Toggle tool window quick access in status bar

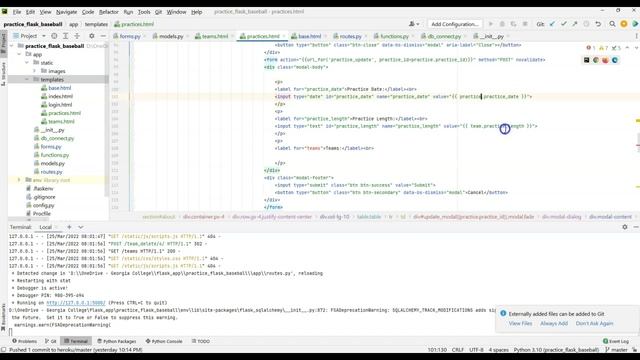tap(4, 350)
